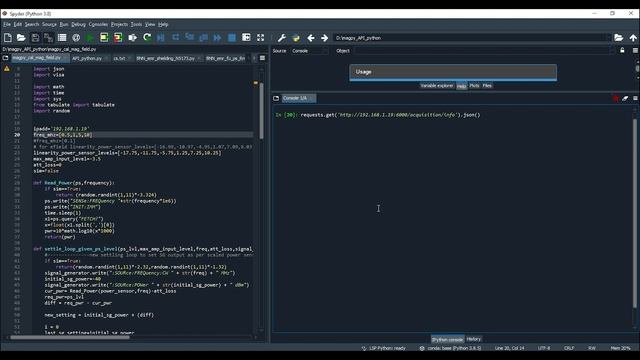Open Preferences via the wrench icon

point(282,38)
